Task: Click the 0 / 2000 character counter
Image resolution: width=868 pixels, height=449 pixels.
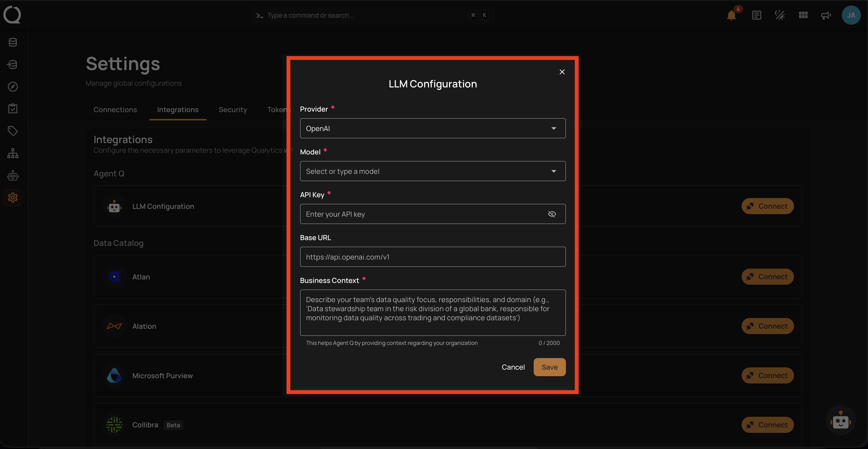Action: [x=549, y=343]
